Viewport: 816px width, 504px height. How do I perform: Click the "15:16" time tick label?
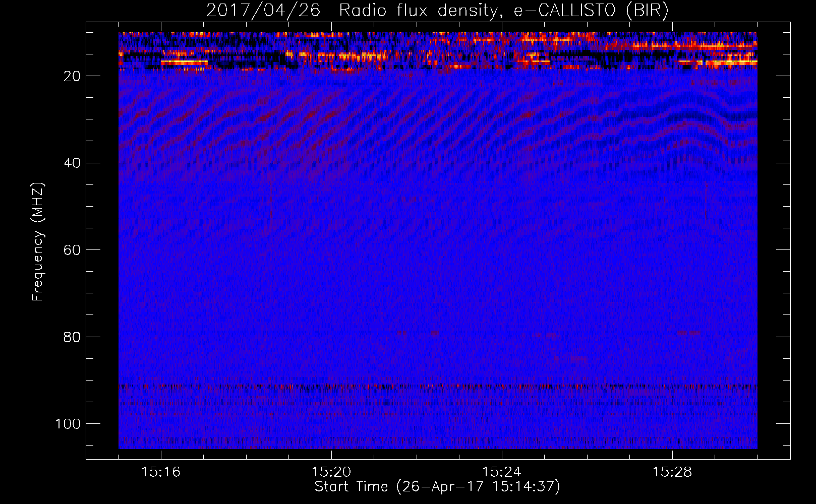[x=161, y=472]
